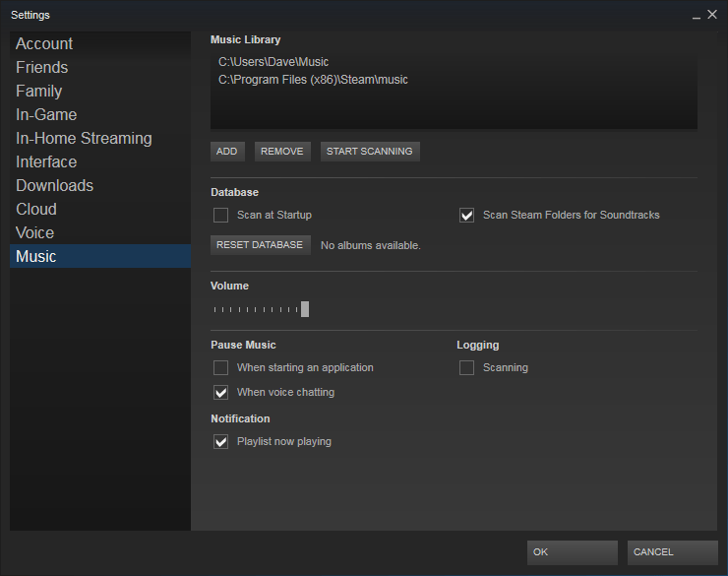728x576 pixels.
Task: Uncheck Playlist now playing notification
Action: click(x=221, y=441)
